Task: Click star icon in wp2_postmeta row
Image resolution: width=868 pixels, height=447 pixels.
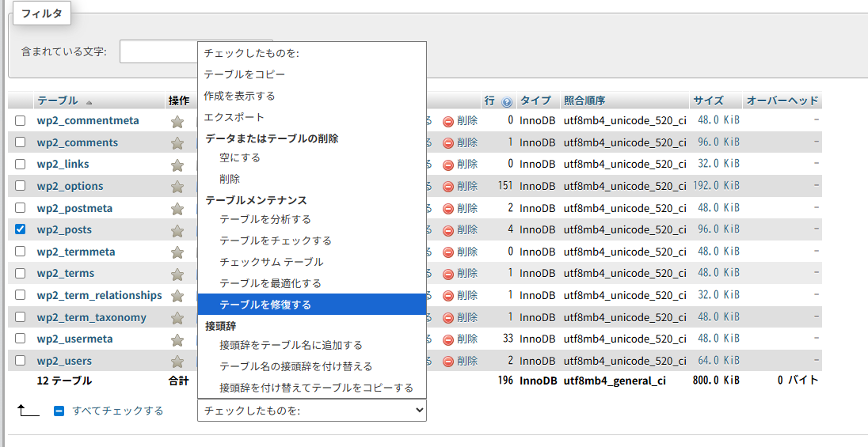Action: click(x=177, y=209)
